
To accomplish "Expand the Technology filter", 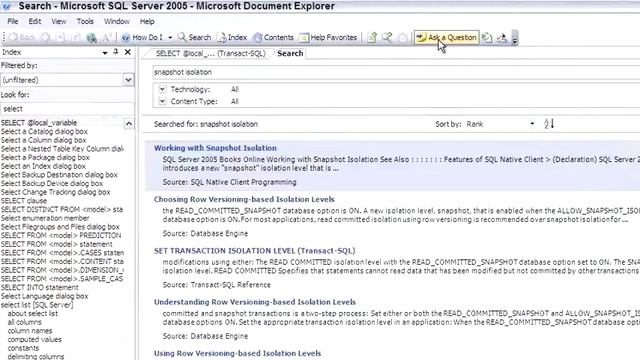I will (162, 89).
